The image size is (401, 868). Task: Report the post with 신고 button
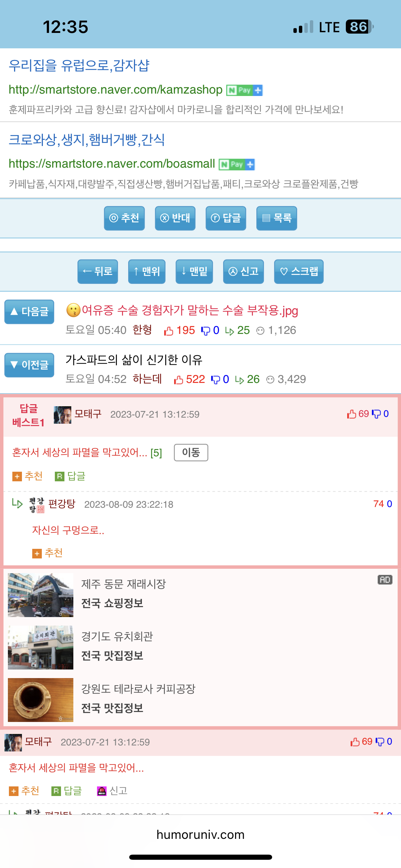point(243,272)
